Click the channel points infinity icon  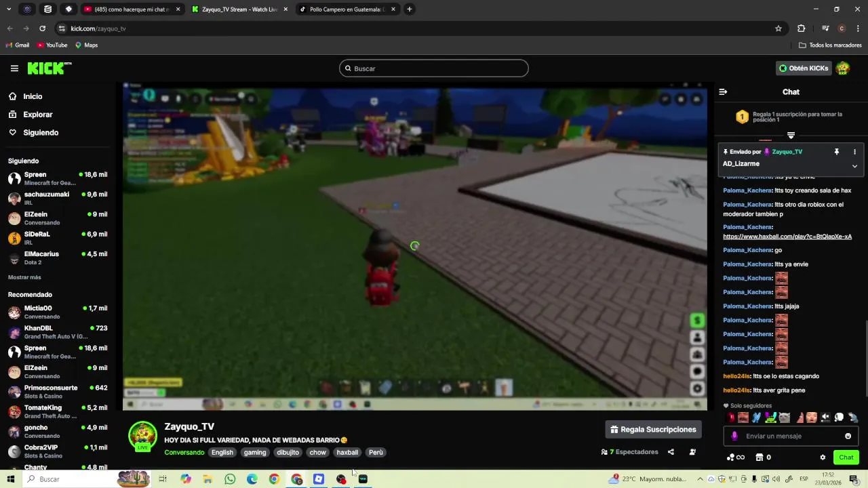[x=736, y=457]
